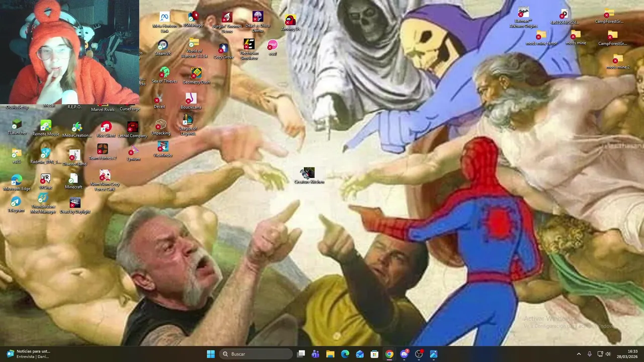Launch the Thunderstore Mod Manager shortcut
This screenshot has height=362, width=644.
43,204
